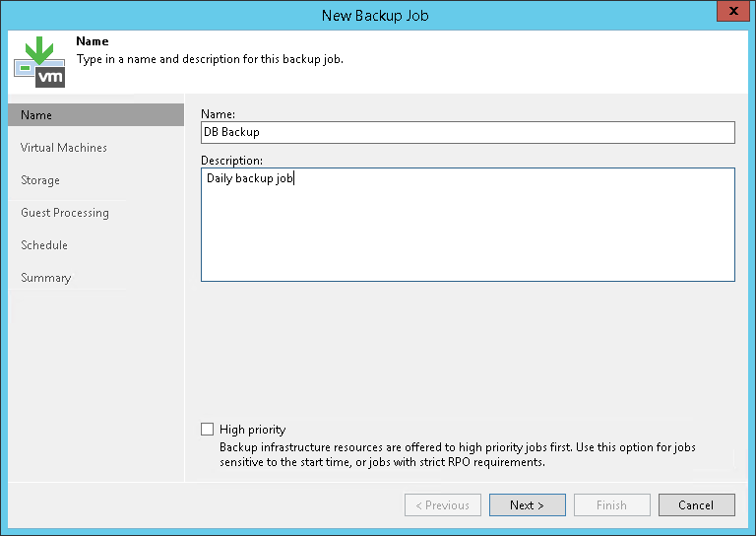Click the disabled Finish button
The width and height of the screenshot is (756, 536).
tap(611, 505)
